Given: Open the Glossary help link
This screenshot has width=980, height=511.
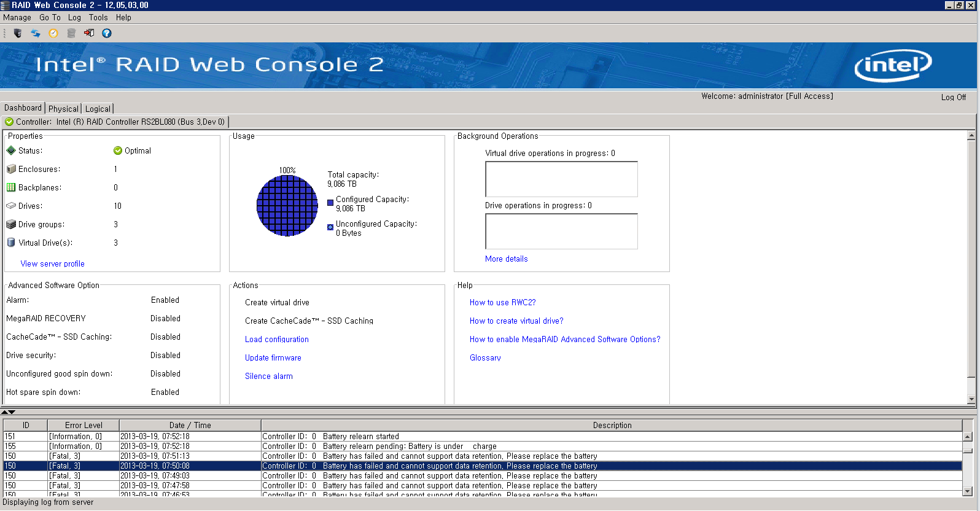Looking at the screenshot, I should click(485, 357).
